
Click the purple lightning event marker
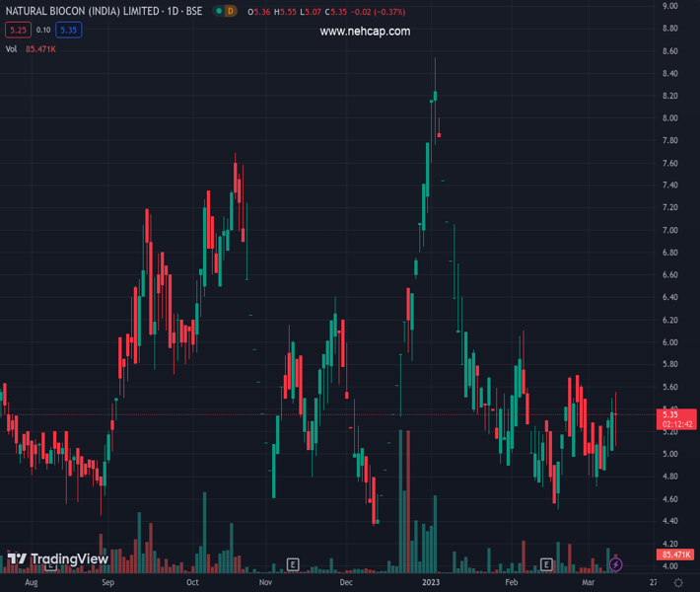point(616,564)
